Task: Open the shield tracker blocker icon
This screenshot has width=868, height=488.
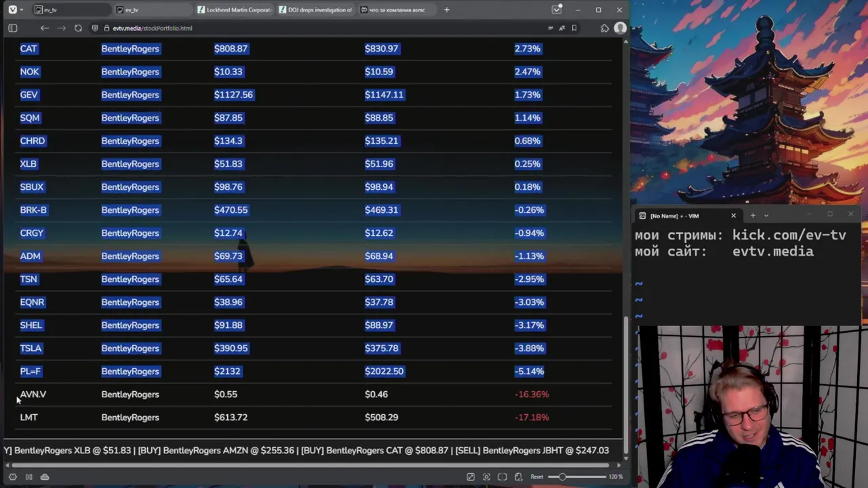Action: coord(95,28)
